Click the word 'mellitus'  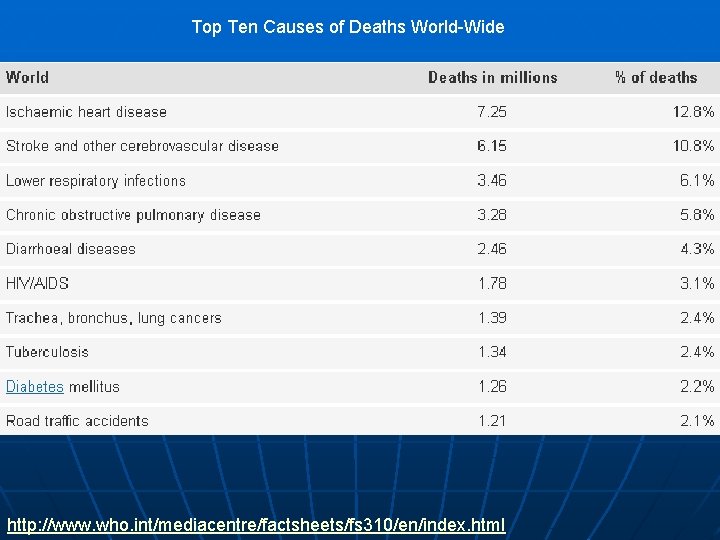point(94,387)
